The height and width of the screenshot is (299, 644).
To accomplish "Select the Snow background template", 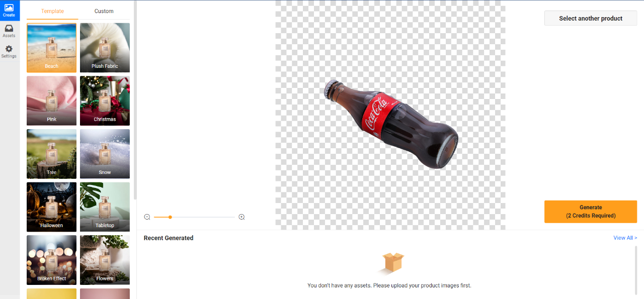I will click(105, 154).
